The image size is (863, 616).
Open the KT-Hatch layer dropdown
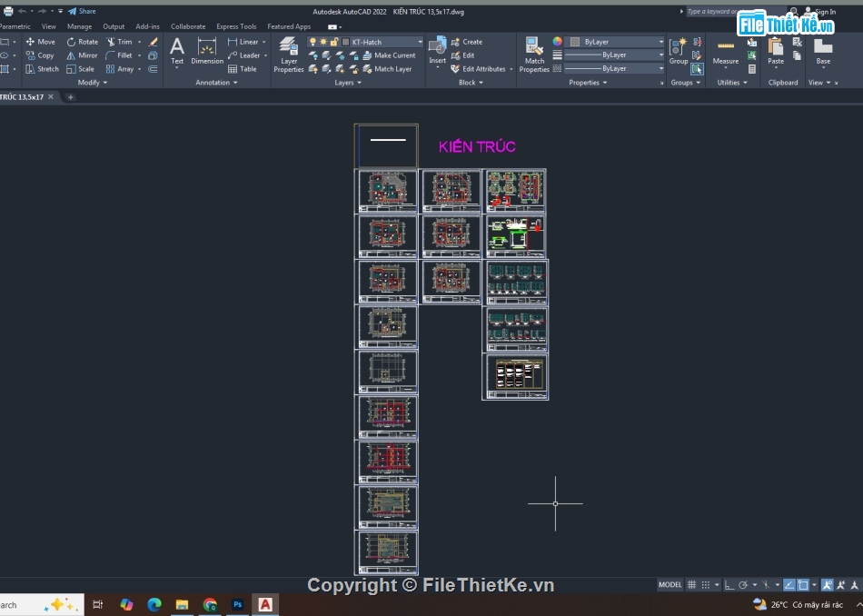tap(420, 42)
